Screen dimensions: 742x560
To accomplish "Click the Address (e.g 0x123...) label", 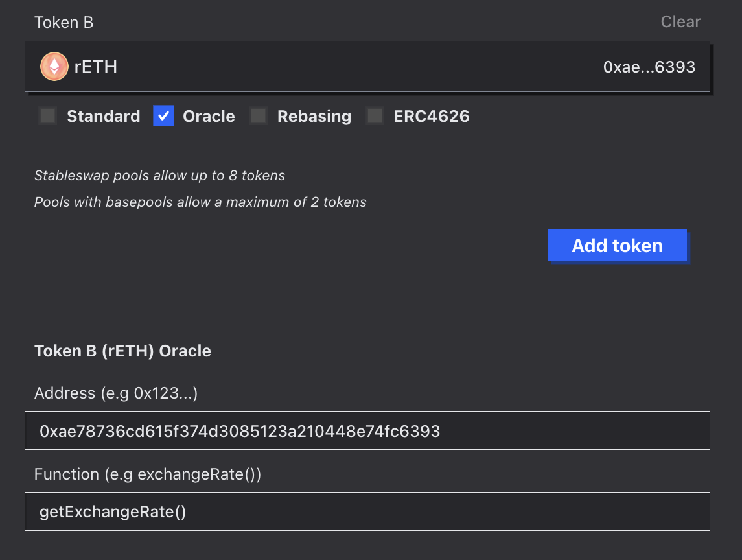I will point(116,393).
